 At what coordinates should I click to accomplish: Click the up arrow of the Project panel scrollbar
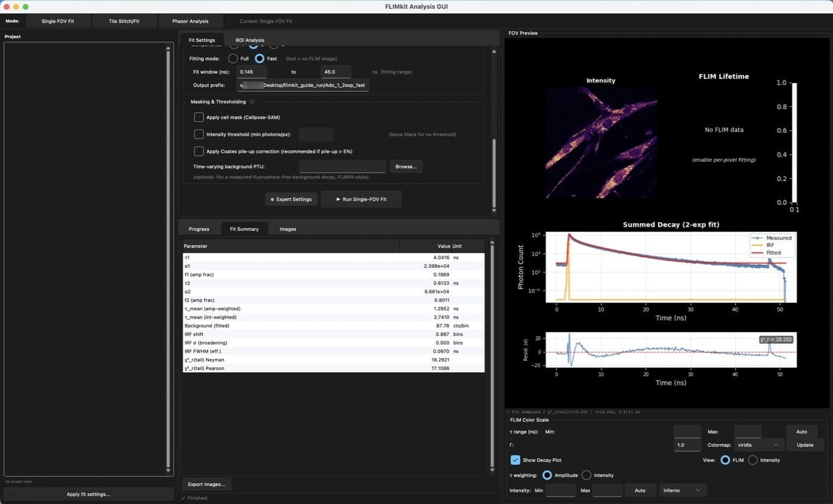(168, 47)
